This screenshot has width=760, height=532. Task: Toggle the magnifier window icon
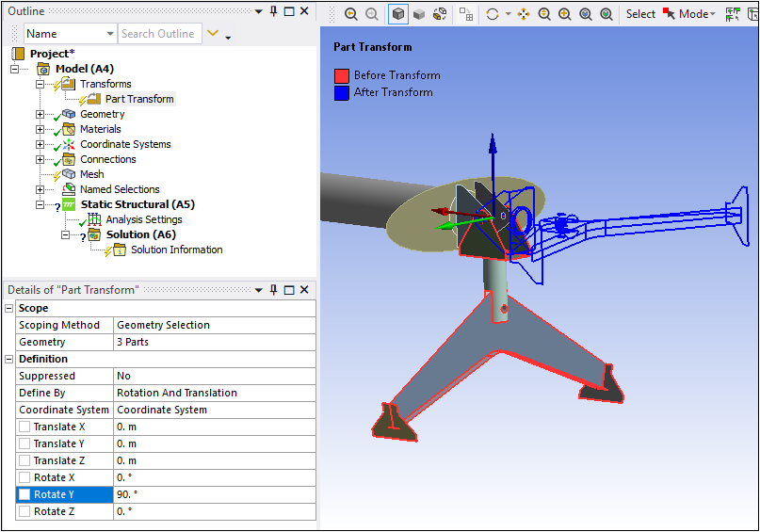(x=606, y=14)
